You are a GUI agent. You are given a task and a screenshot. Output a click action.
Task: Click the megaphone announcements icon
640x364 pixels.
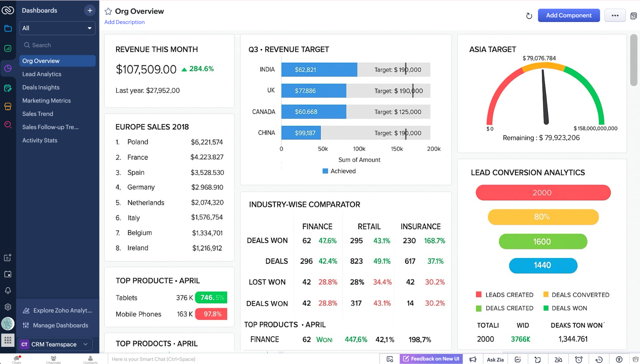473,359
